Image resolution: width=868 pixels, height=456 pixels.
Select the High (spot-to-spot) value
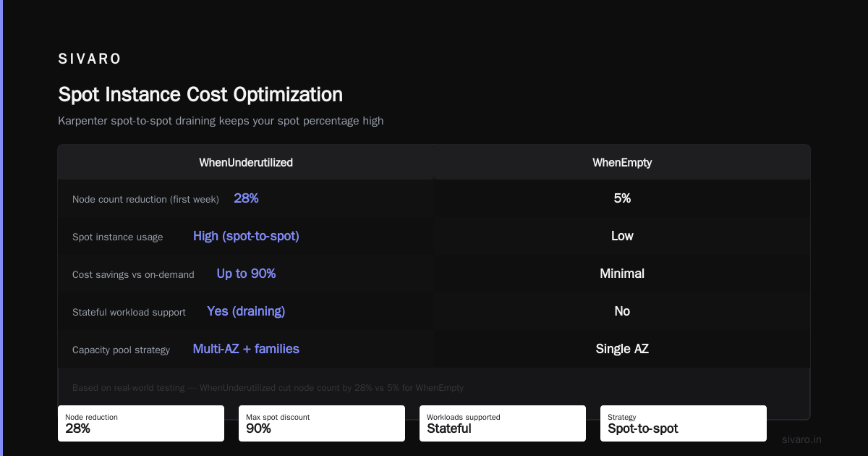coord(246,236)
